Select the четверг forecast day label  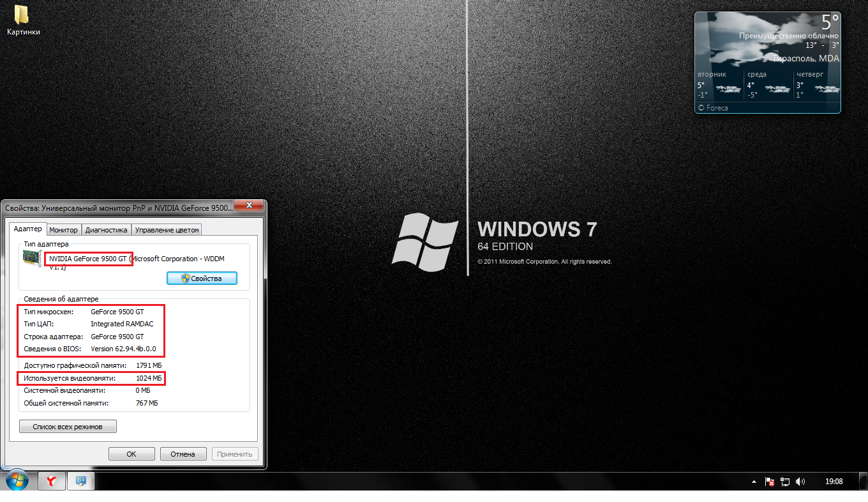point(810,74)
